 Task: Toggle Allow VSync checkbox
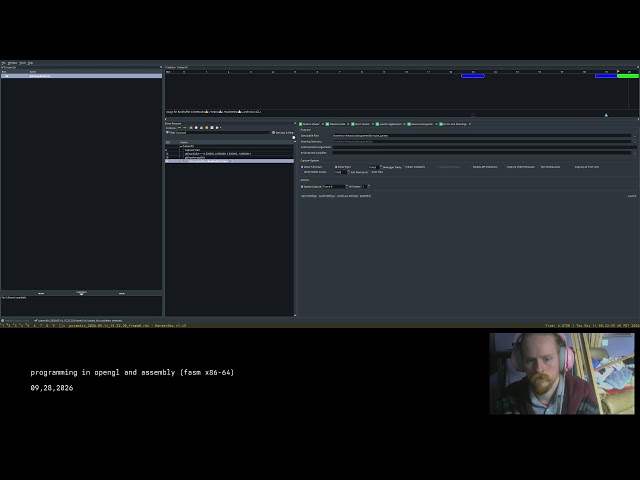(x=336, y=167)
